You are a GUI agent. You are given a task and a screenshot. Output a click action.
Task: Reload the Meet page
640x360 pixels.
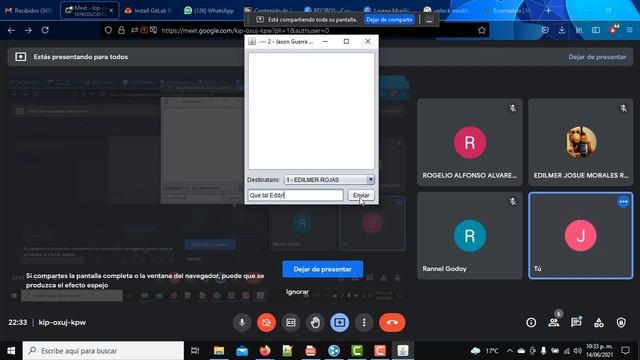[45, 30]
